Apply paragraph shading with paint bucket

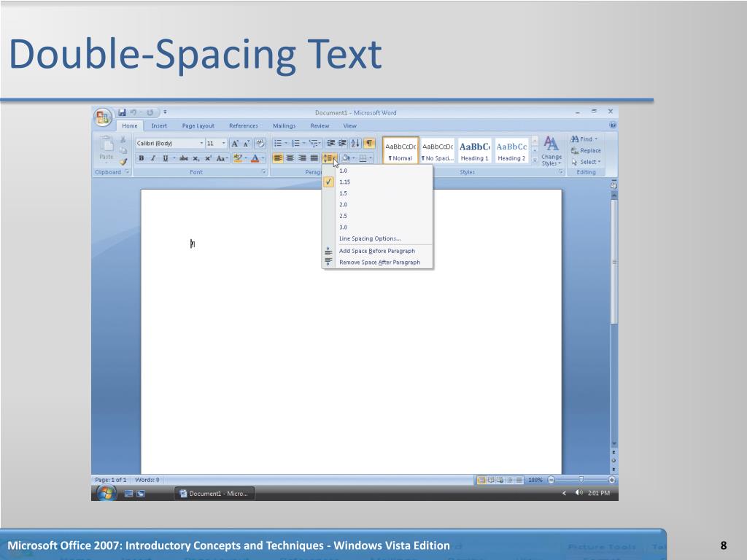click(x=346, y=158)
